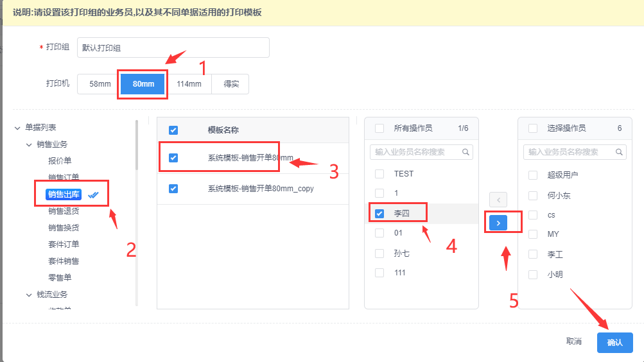644x362 pixels.
Task: Click the 确认 button
Action: 615,342
